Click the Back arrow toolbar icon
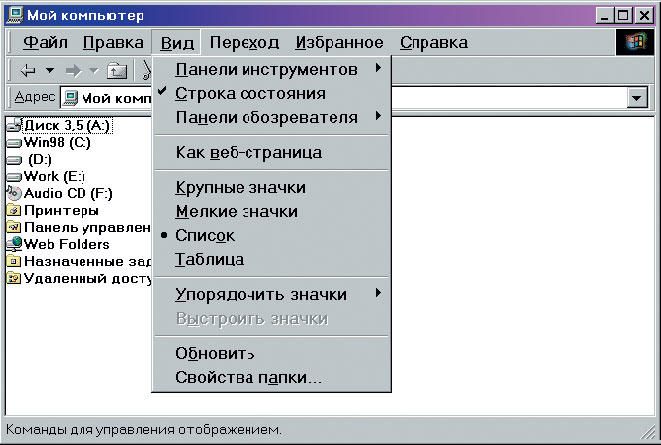 (x=28, y=70)
